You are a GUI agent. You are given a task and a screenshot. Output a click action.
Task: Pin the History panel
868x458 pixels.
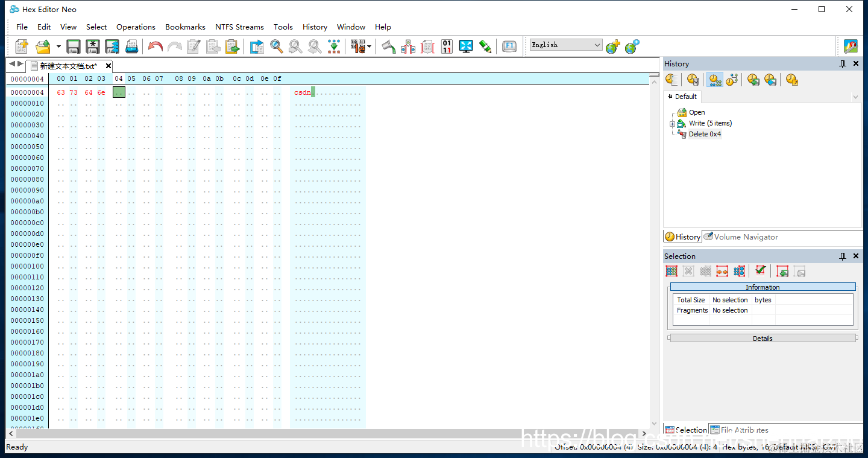pos(843,64)
